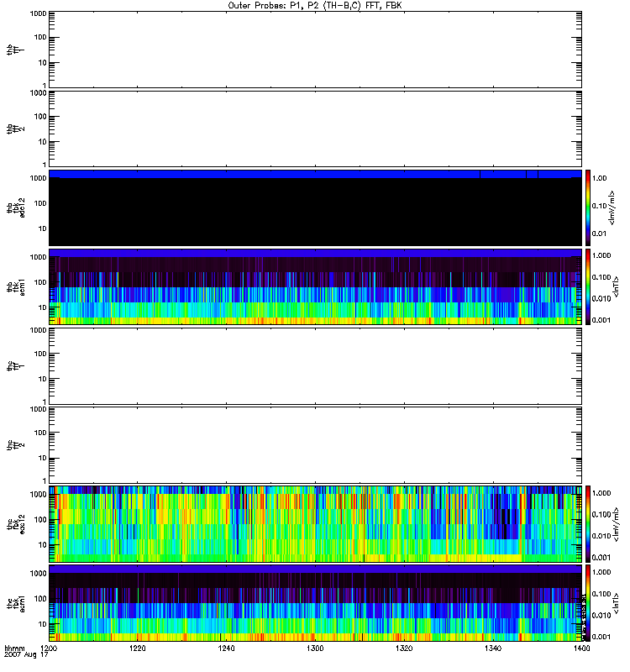This screenshot has width=630, height=672.
Task: Click the plot title 'Outer Probes: P1, P2'
Action: tap(315, 5)
